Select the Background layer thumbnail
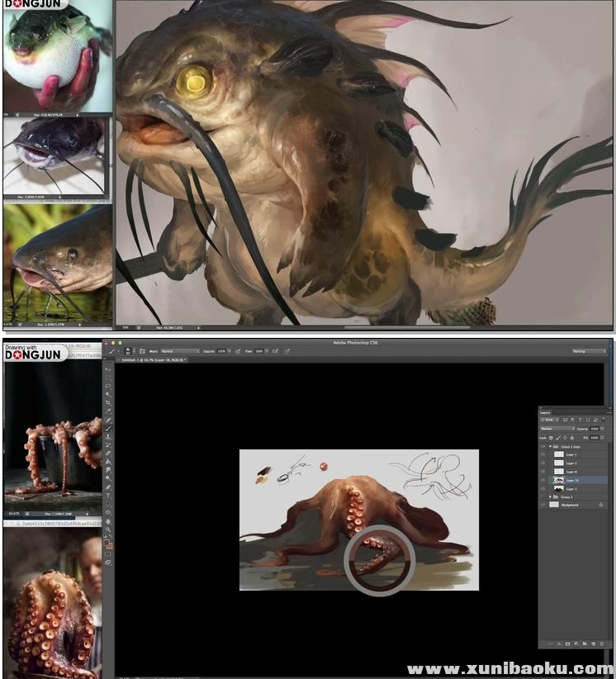The width and height of the screenshot is (616, 679). [554, 505]
